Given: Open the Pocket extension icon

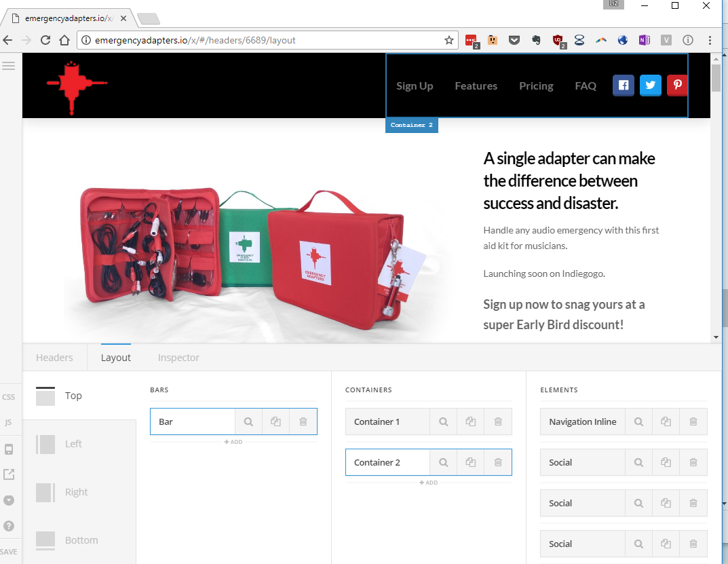Looking at the screenshot, I should click(x=514, y=41).
